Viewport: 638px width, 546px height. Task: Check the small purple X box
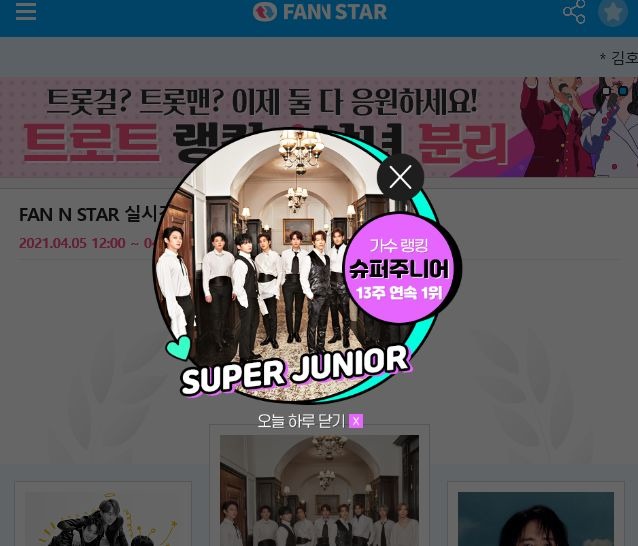356,421
